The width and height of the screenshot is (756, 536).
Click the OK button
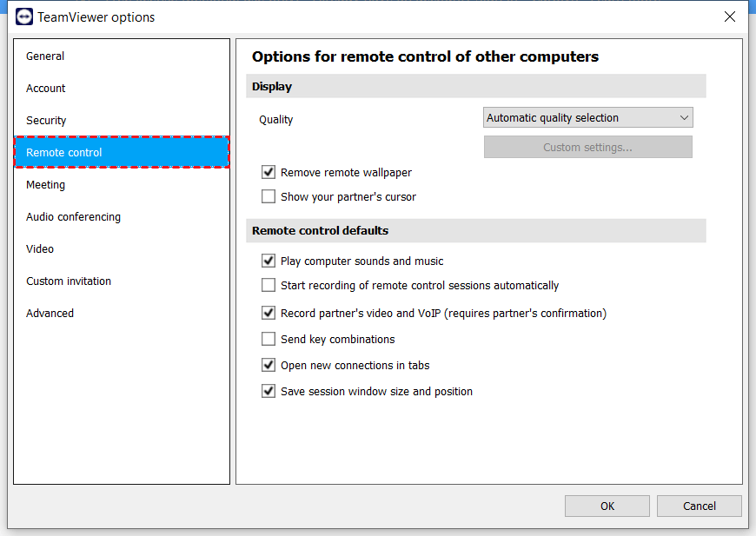607,506
